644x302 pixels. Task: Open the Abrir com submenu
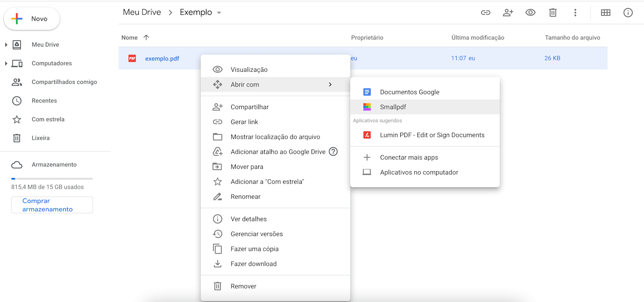click(276, 84)
